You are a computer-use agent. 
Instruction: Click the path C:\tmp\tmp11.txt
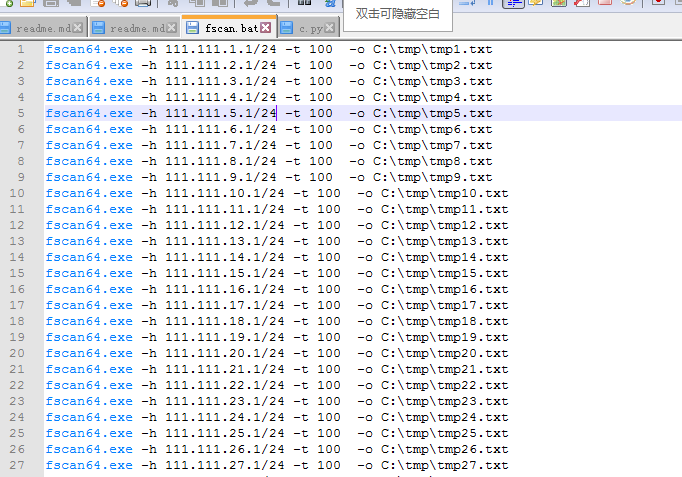[445, 209]
